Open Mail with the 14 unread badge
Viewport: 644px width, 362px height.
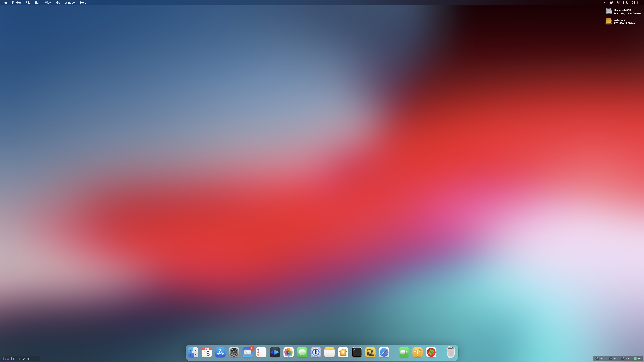tap(248, 352)
